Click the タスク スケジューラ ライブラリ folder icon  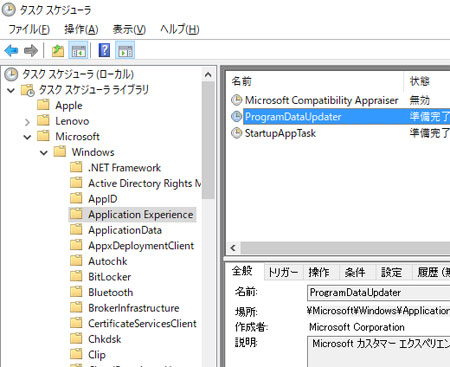(x=28, y=90)
